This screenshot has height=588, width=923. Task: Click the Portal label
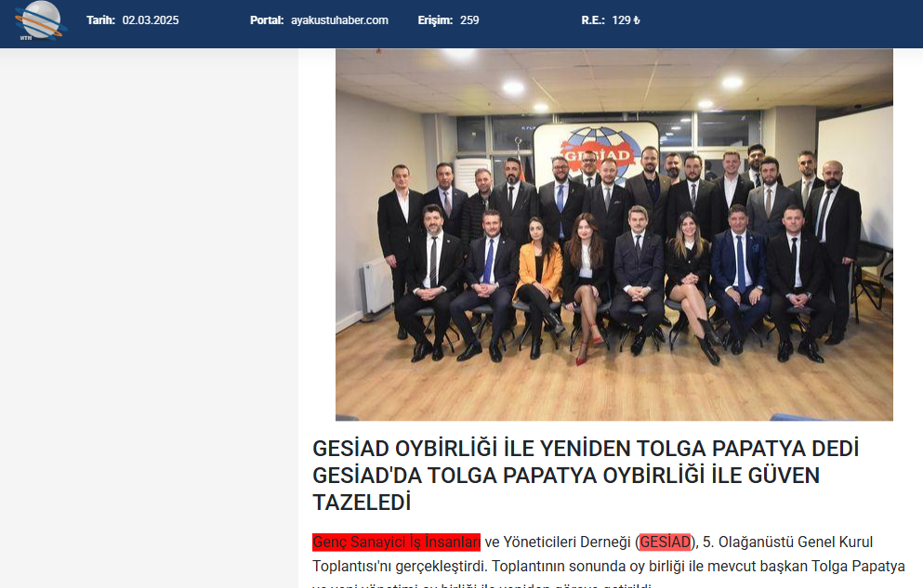pyautogui.click(x=267, y=20)
